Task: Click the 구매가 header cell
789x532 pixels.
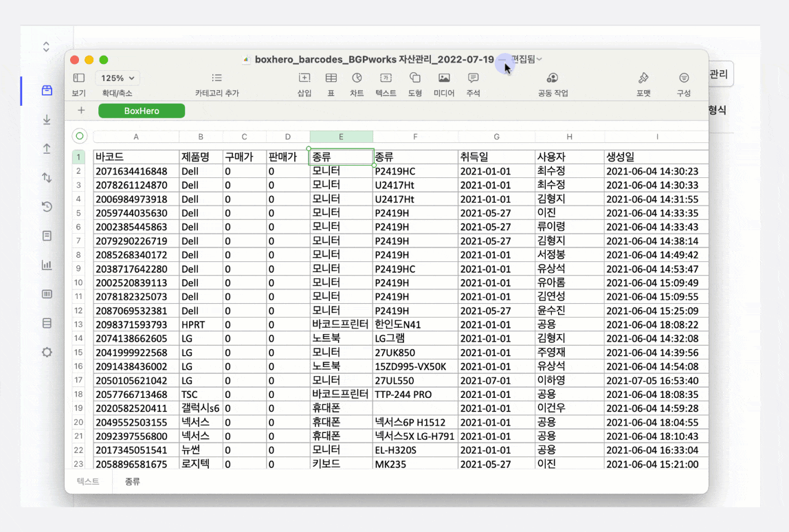Action: [245, 157]
